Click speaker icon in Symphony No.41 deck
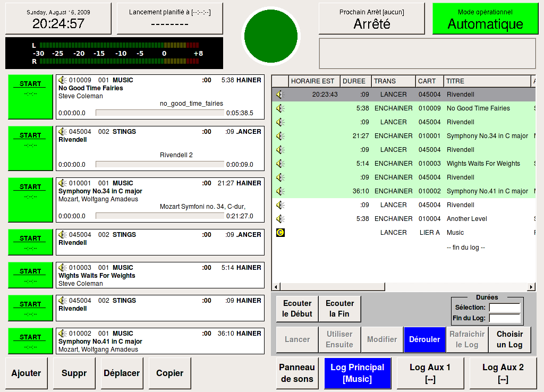This screenshot has height=392, width=544. (63, 334)
